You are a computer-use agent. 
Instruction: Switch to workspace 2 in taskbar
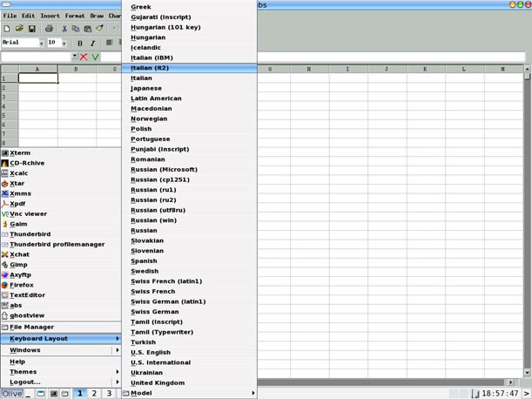click(94, 394)
